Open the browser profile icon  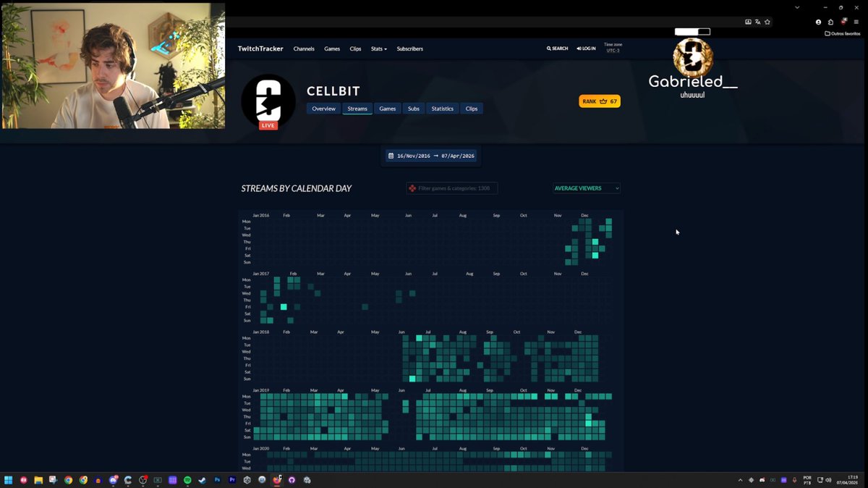click(818, 22)
